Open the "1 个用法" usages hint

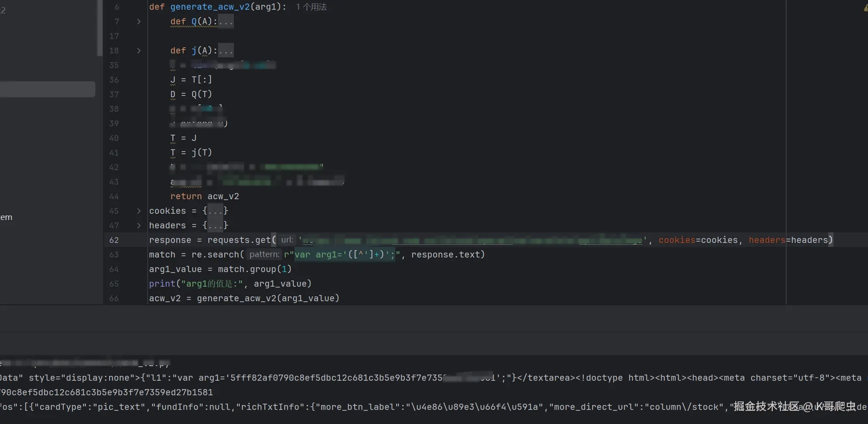(311, 7)
